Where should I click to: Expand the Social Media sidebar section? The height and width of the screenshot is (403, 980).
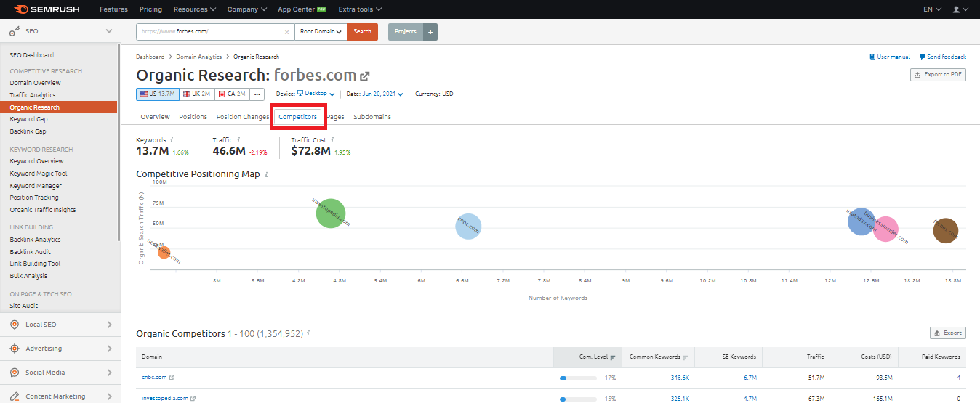(x=109, y=373)
